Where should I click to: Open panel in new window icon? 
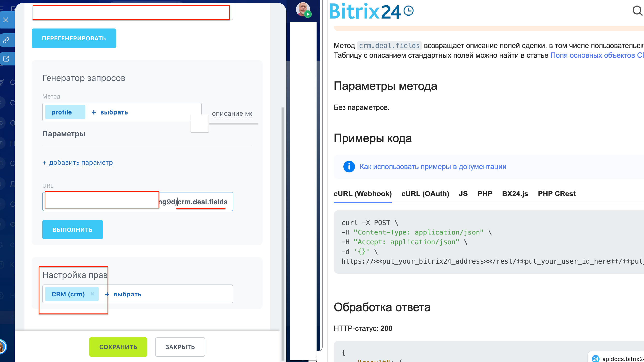coord(6,59)
